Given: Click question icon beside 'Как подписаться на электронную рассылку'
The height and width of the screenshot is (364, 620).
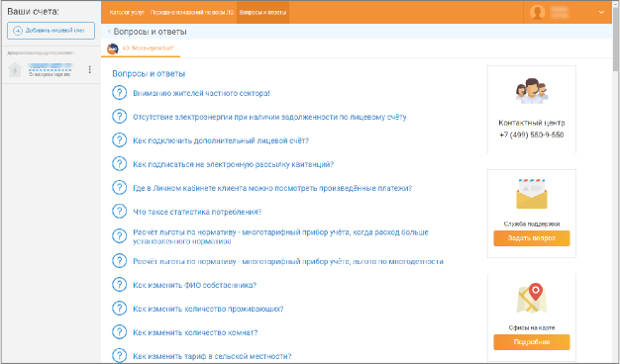Looking at the screenshot, I should point(120,164).
